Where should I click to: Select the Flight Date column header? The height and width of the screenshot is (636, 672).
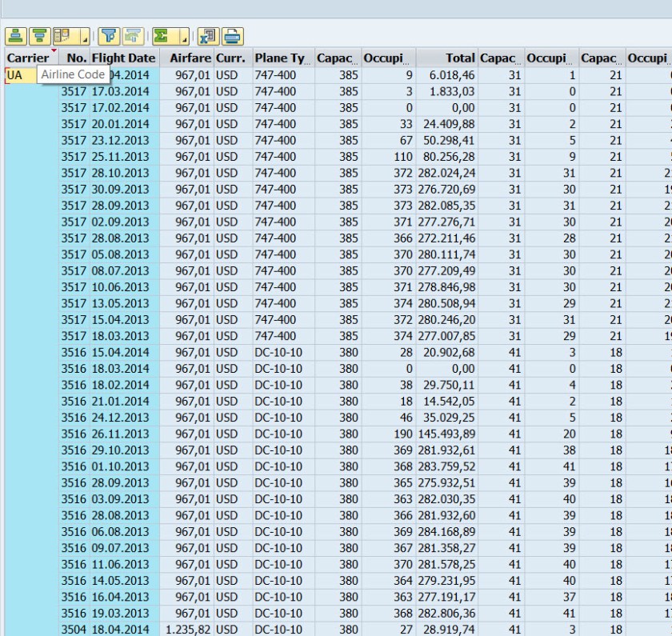(x=123, y=58)
